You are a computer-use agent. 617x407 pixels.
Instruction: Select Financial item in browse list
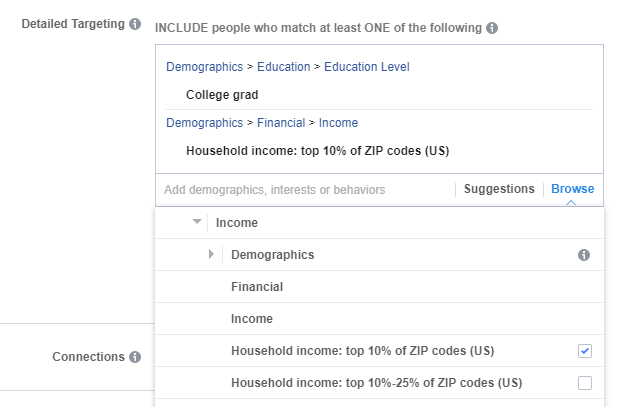coord(379,287)
